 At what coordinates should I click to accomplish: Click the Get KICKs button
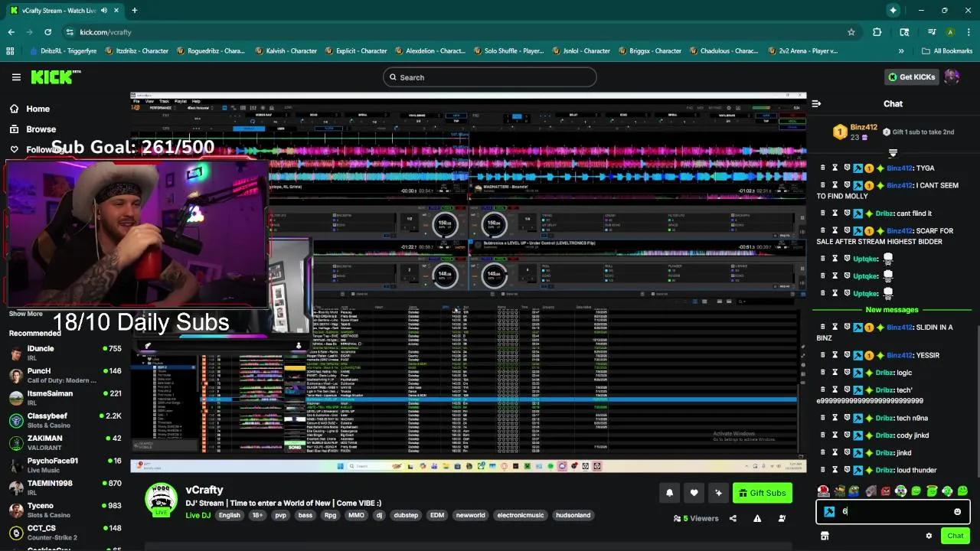911,77
